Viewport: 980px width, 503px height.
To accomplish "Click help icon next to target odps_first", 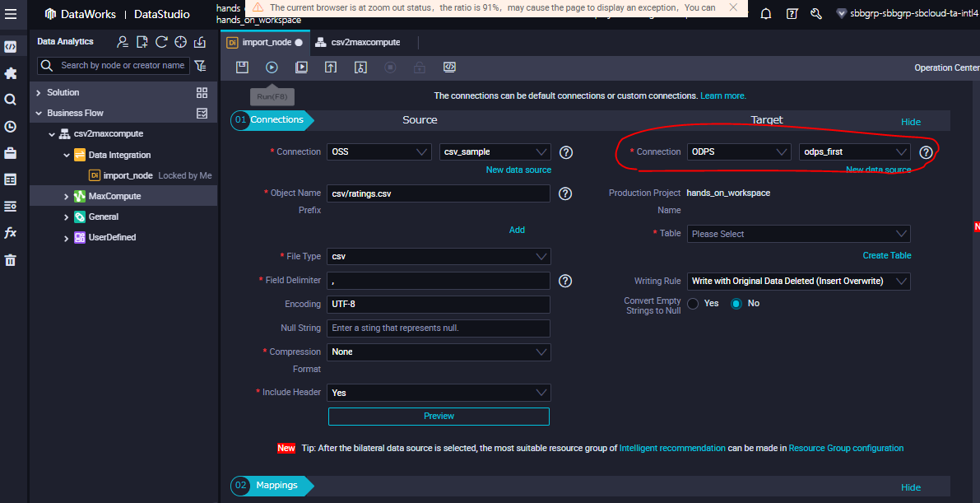I will point(926,152).
